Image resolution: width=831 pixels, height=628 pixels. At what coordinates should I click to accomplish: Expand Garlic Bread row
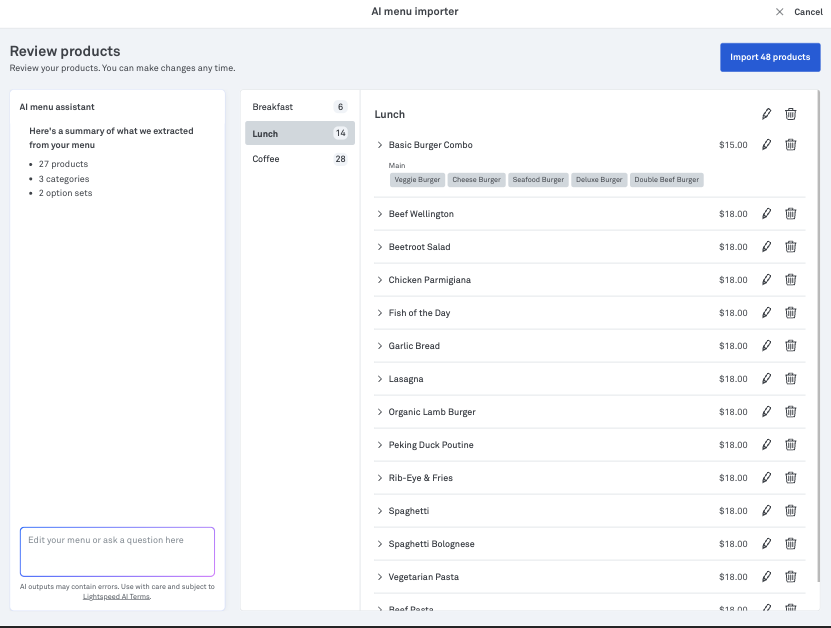pos(379,346)
